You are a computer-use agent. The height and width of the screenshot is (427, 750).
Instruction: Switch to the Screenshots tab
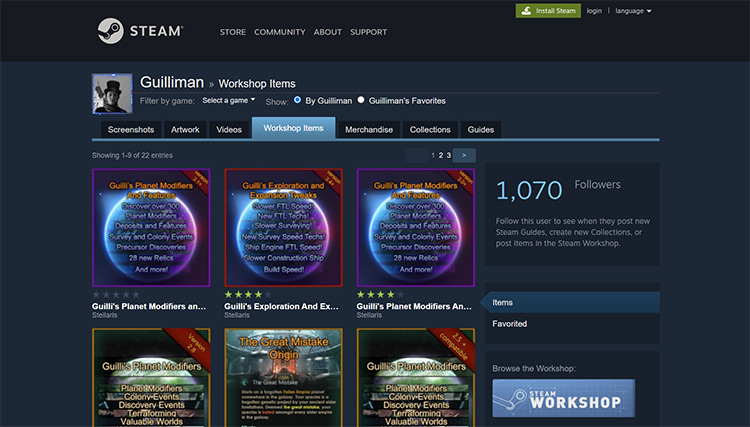coord(131,130)
